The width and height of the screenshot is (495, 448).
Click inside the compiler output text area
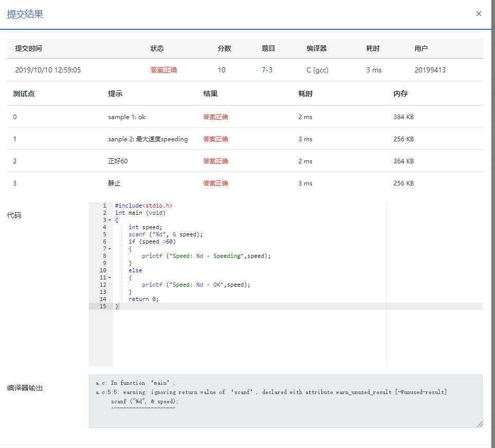coord(285,401)
